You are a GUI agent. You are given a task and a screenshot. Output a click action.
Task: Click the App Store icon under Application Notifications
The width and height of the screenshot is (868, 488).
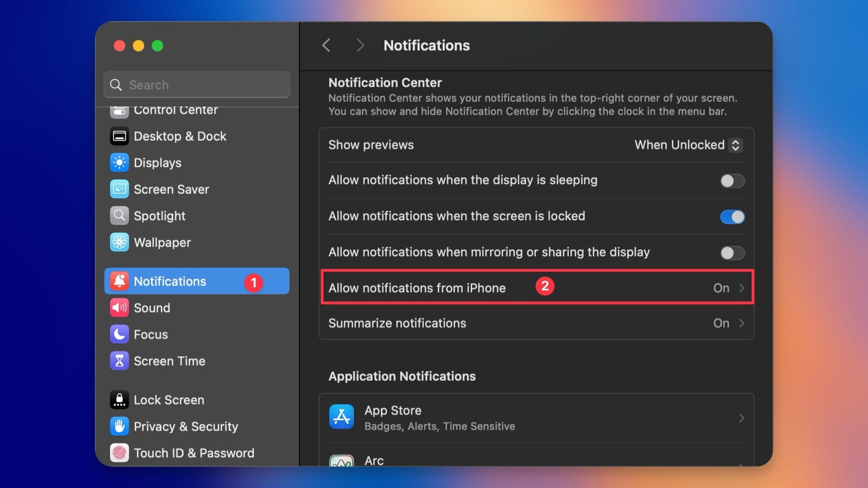coord(342,416)
